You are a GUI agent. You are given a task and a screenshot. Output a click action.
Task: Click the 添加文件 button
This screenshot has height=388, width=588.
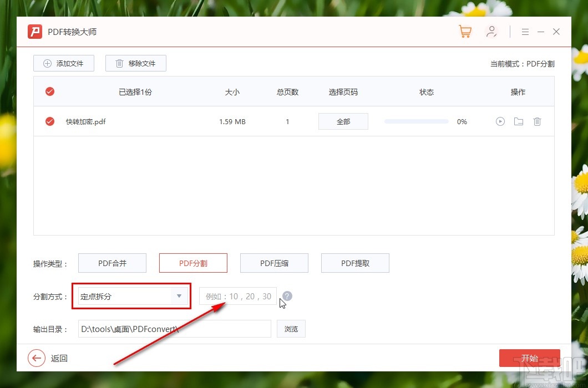[63, 63]
